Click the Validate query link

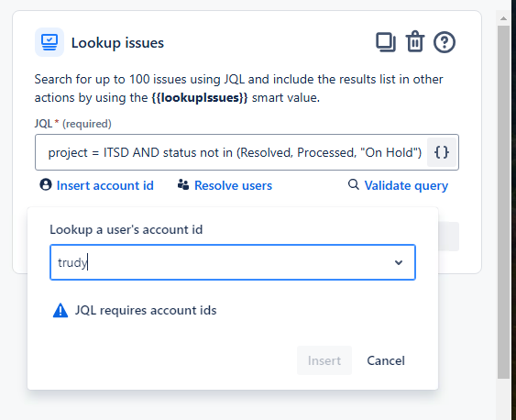[406, 185]
